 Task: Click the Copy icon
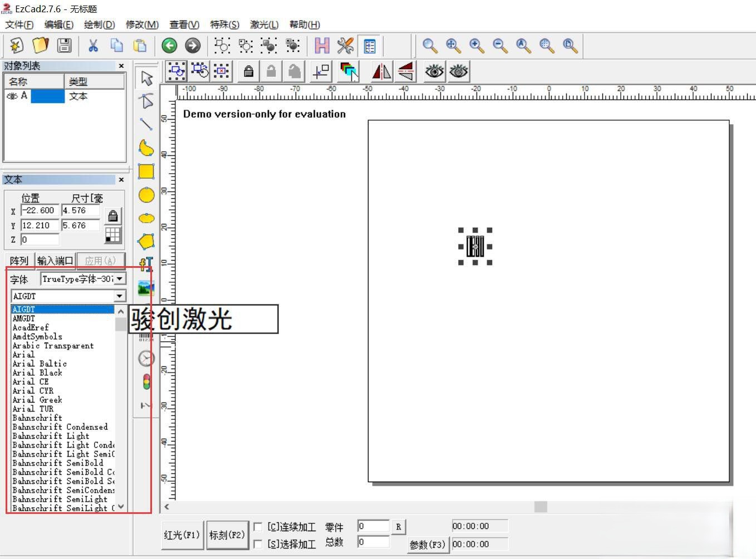(x=116, y=45)
